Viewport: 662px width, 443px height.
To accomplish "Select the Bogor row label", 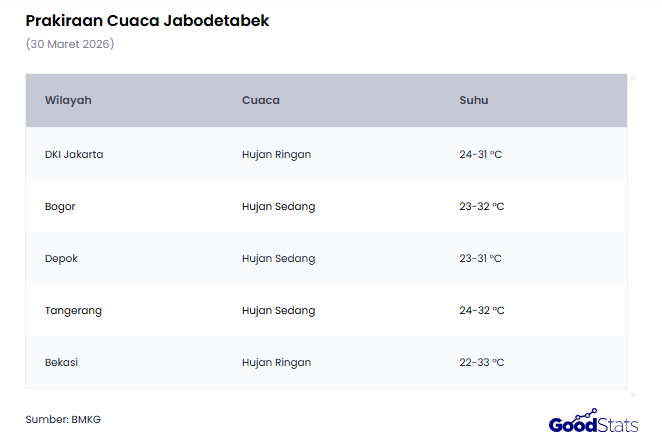I will click(x=60, y=206).
